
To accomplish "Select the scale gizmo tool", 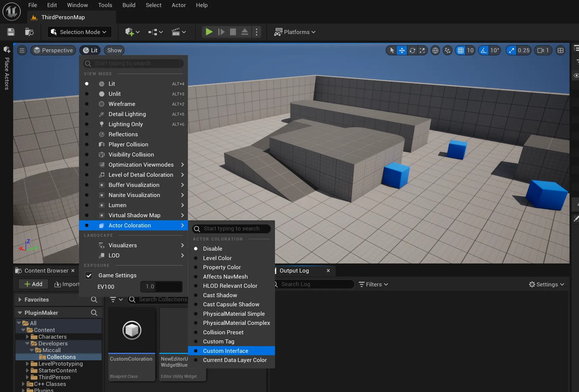I will point(422,50).
